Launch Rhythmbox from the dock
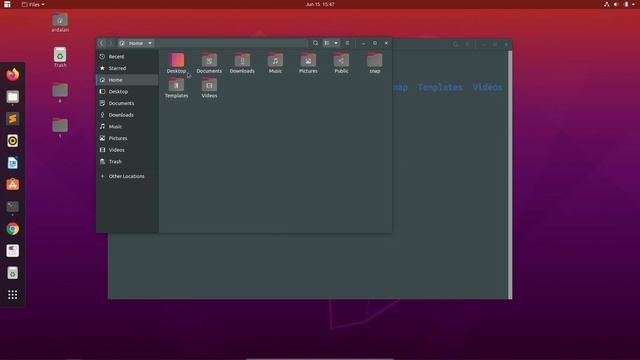Viewport: 640px width, 360px height. (13, 141)
